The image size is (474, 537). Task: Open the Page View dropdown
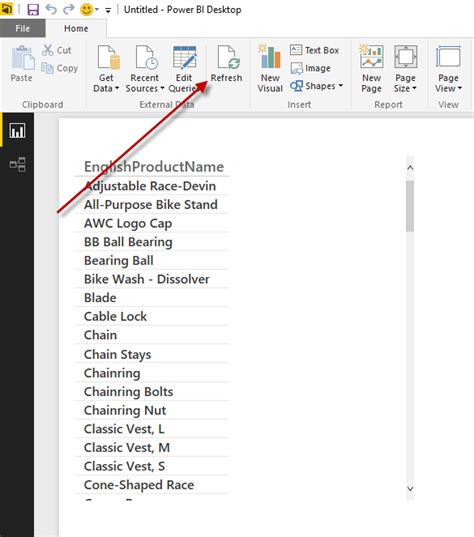[448, 68]
